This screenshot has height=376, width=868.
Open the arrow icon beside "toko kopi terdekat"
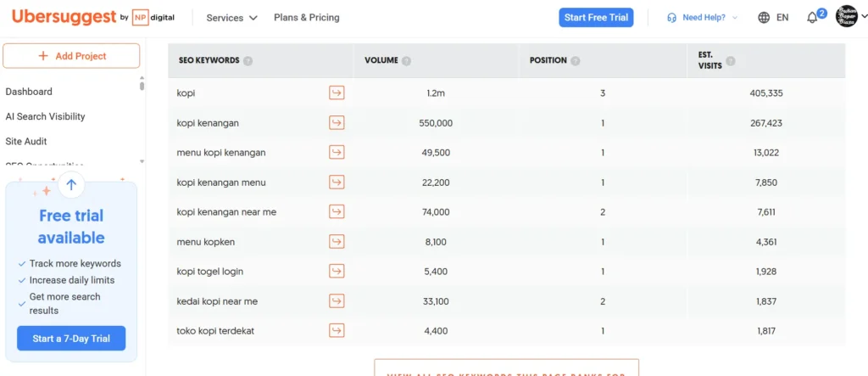click(x=337, y=330)
